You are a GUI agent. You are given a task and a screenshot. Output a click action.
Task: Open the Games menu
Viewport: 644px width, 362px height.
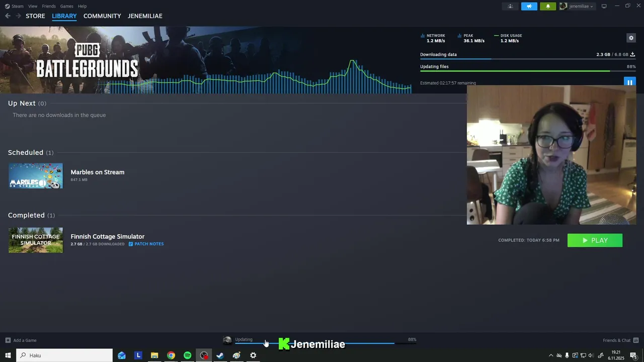point(66,6)
